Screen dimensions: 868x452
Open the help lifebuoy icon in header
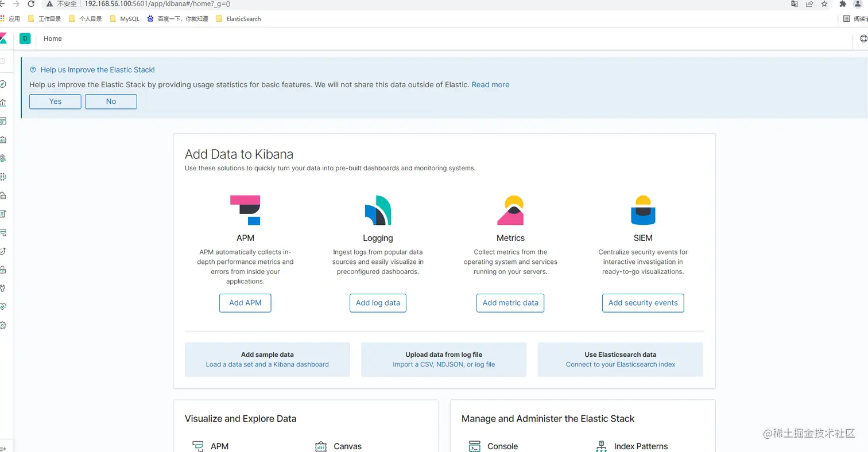(864, 39)
